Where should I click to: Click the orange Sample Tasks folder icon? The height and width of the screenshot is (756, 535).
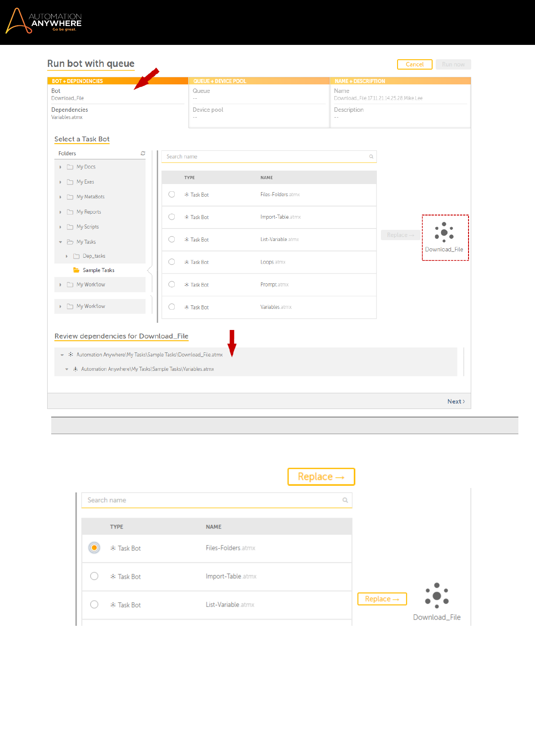(x=76, y=270)
